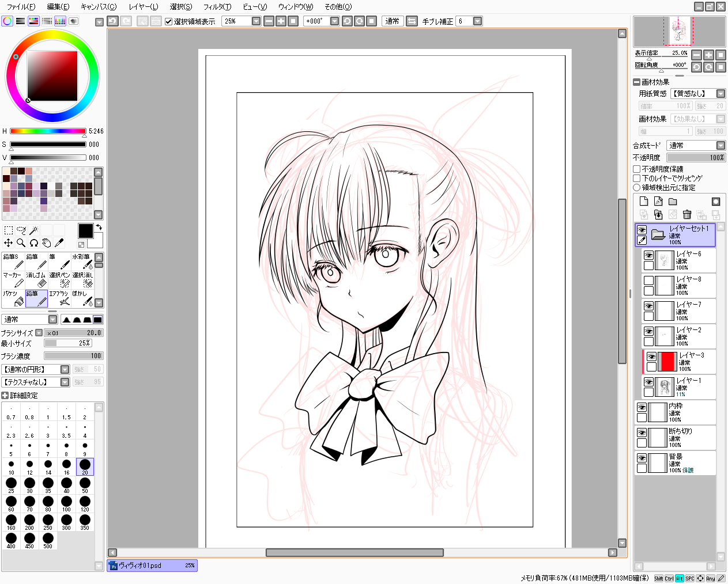Open the 【通常の円形】 brush shape dropdown

click(65, 369)
